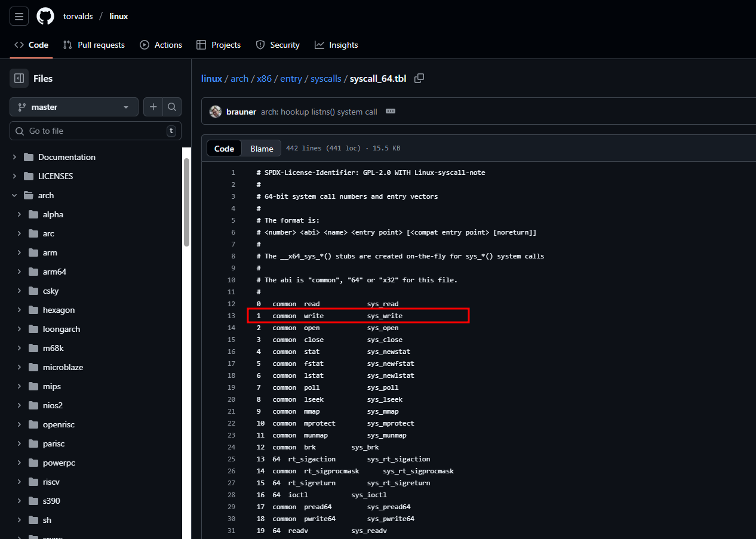Select microblaze folder in tree
Viewport: 756px width, 539px height.
tap(63, 367)
